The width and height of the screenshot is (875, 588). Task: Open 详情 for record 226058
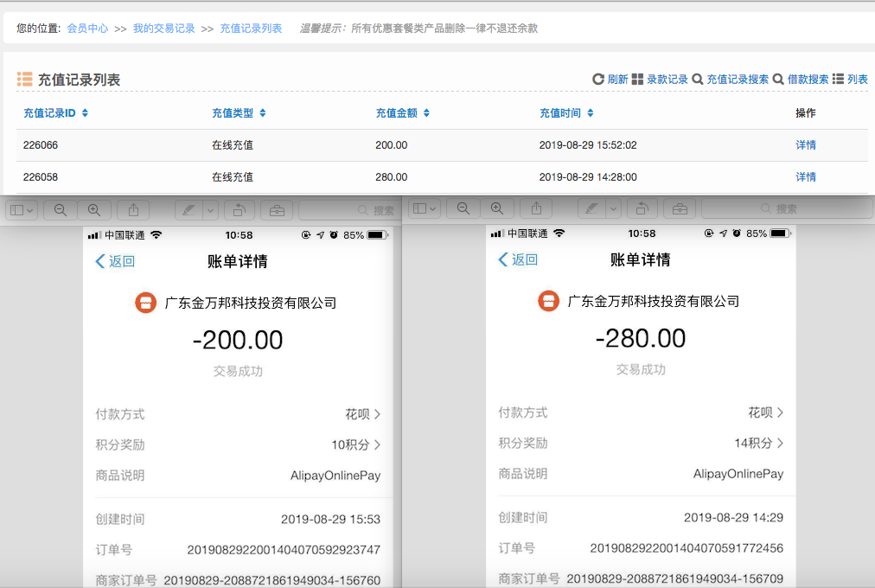click(806, 177)
